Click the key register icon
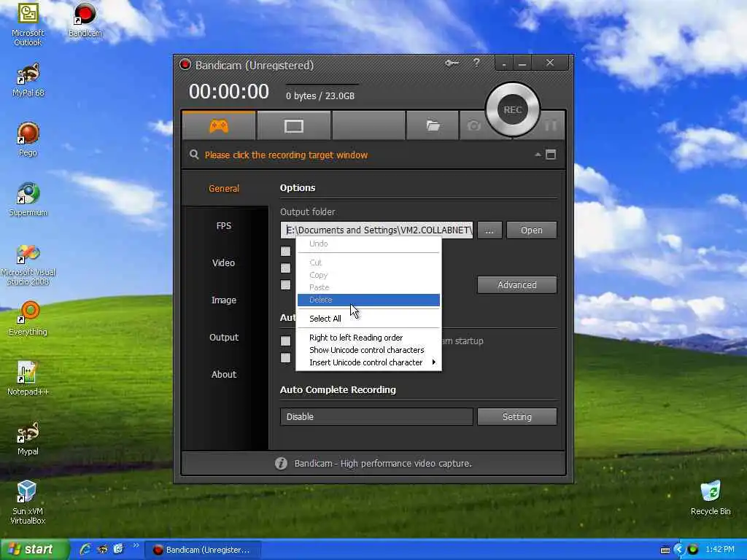The height and width of the screenshot is (560, 747). coord(452,63)
